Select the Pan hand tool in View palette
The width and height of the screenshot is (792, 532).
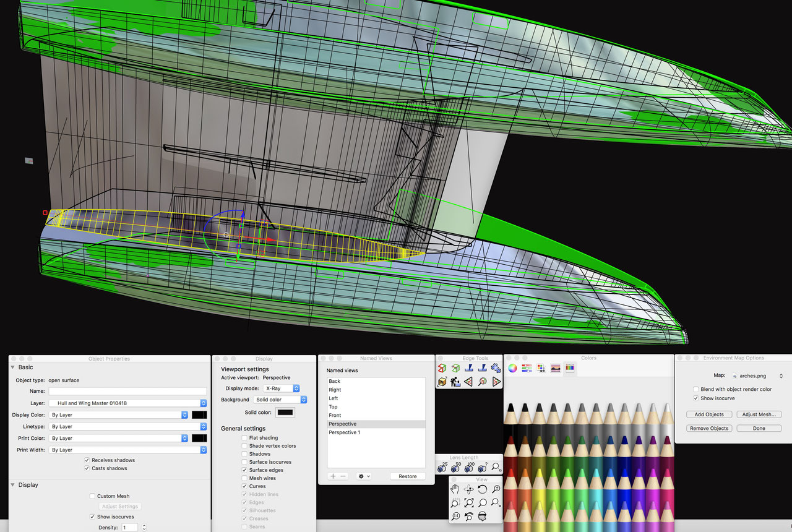coord(455,489)
